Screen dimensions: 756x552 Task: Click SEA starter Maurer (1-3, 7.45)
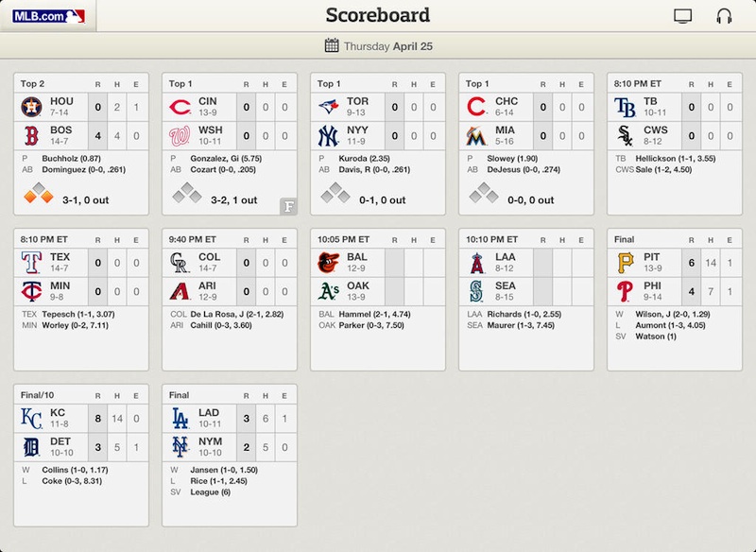pyautogui.click(x=521, y=325)
